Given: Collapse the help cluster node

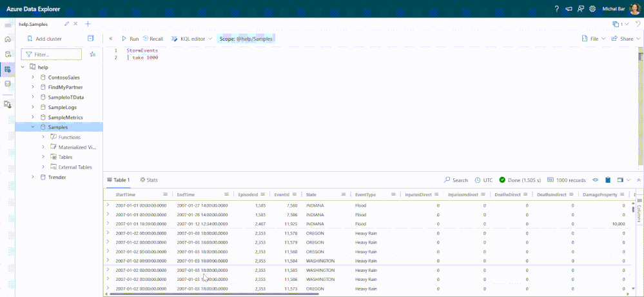Looking at the screenshot, I should click(23, 67).
